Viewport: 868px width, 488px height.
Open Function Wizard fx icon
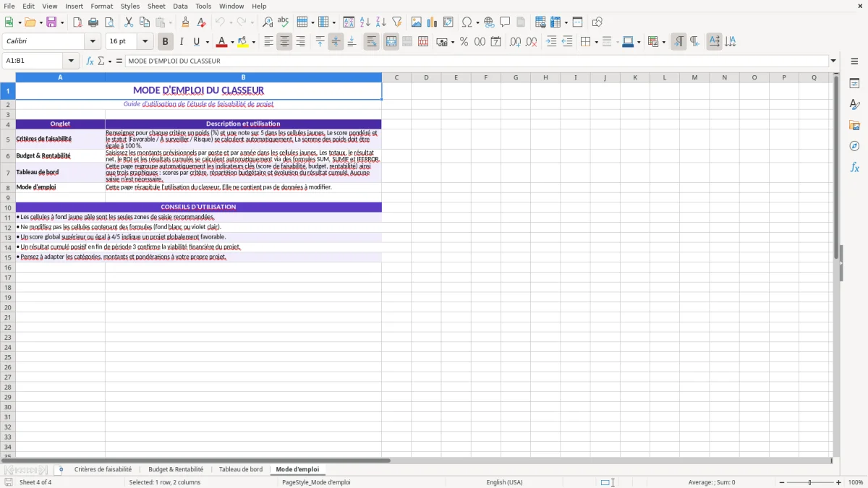point(90,61)
